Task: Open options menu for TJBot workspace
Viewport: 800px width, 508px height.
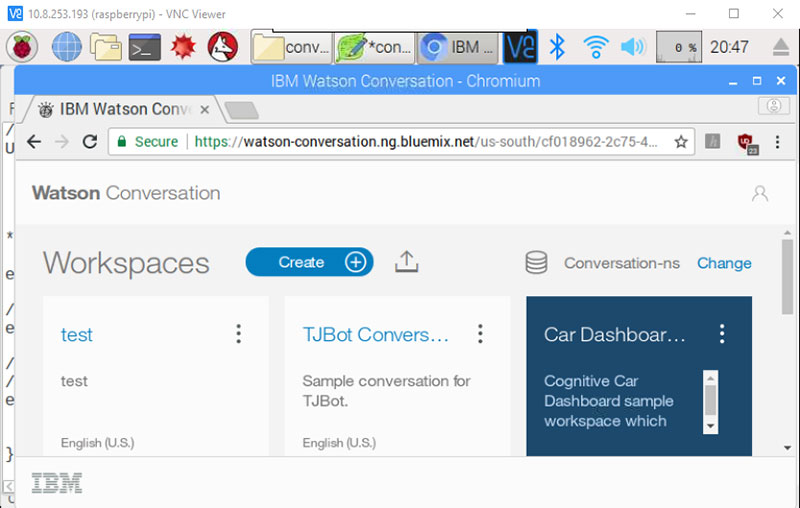Action: tap(480, 334)
